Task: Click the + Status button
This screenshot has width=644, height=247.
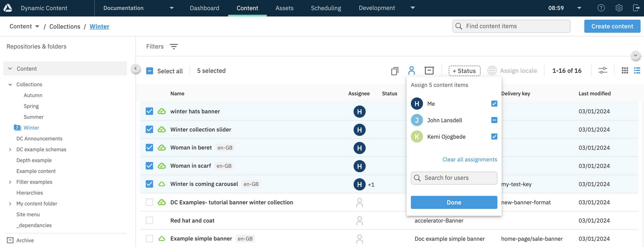Action: (x=465, y=71)
